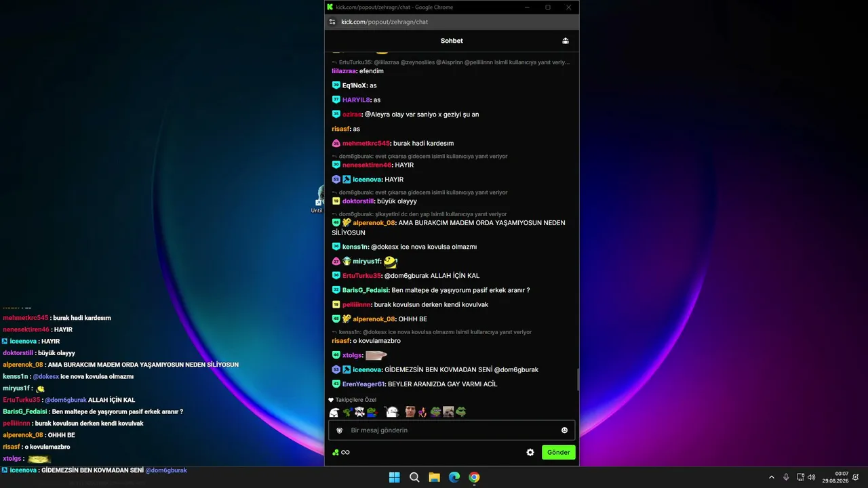868x488 pixels.
Task: Choose the frog with heart emote
Action: [372, 411]
